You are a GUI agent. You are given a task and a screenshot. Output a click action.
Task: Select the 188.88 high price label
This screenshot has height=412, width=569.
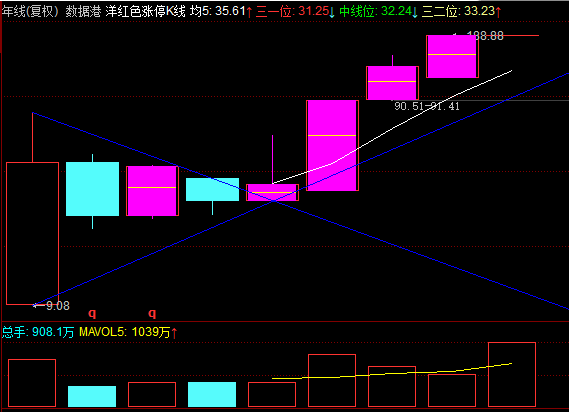pyautogui.click(x=485, y=36)
